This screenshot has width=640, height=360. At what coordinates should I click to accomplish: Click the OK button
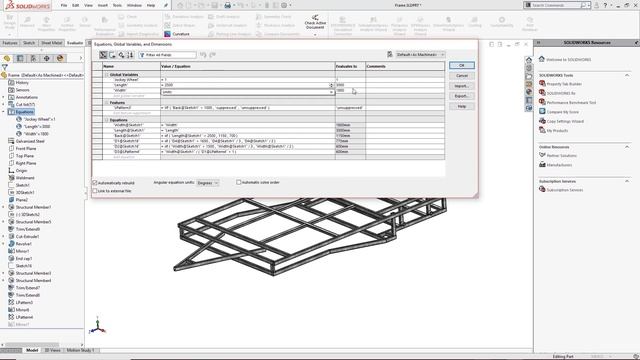pyautogui.click(x=462, y=65)
